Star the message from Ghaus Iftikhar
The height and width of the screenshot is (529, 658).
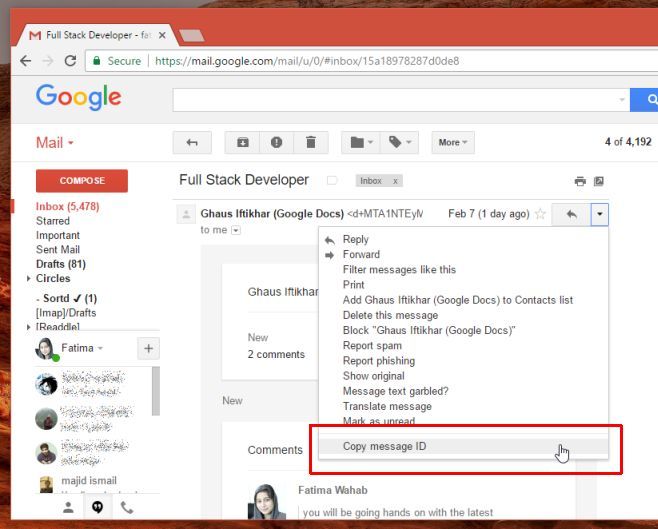541,214
